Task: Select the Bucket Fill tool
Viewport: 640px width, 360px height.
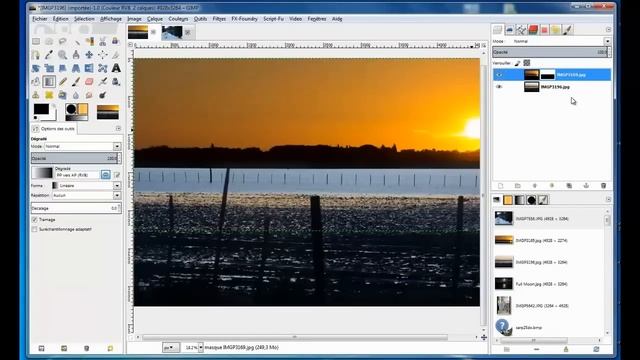Action: tap(36, 82)
